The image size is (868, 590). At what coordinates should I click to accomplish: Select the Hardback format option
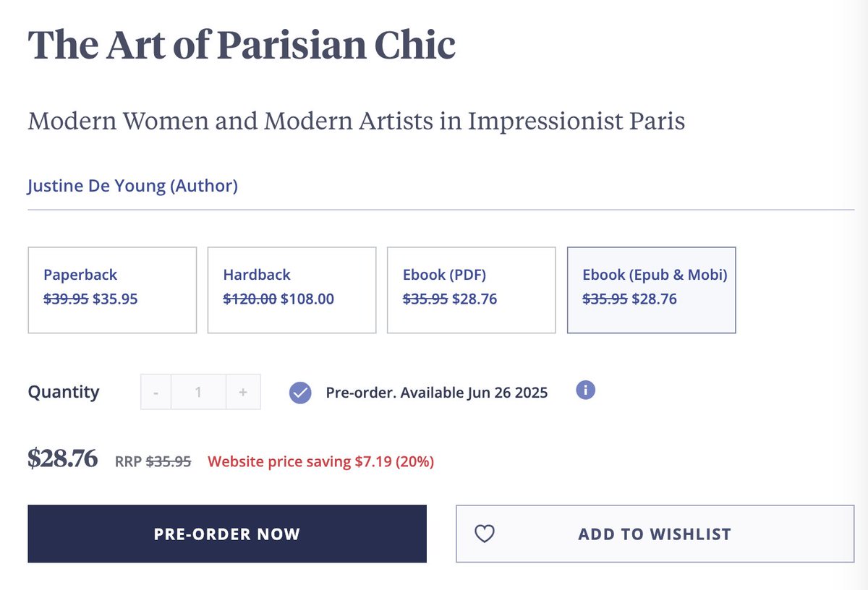coord(292,290)
